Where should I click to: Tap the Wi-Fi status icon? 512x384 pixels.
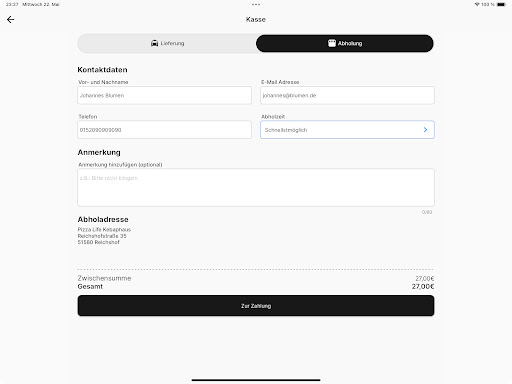pos(477,4)
